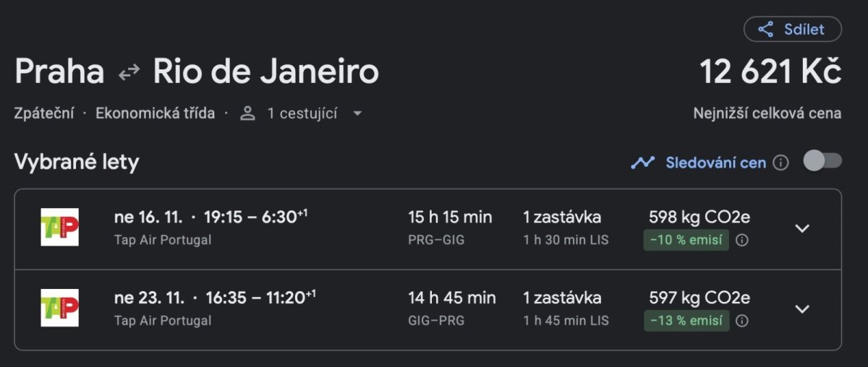
Task: Click the 12 621 Kč total price
Action: click(x=770, y=72)
